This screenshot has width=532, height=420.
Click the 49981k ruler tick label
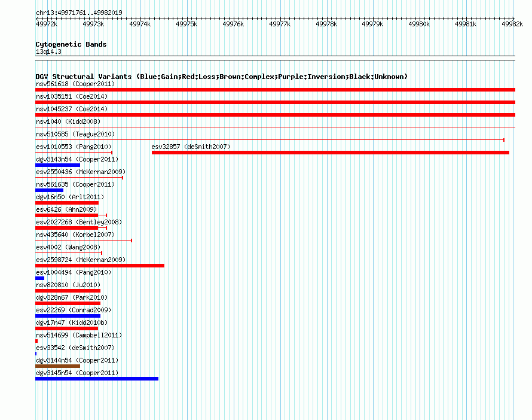[466, 24]
